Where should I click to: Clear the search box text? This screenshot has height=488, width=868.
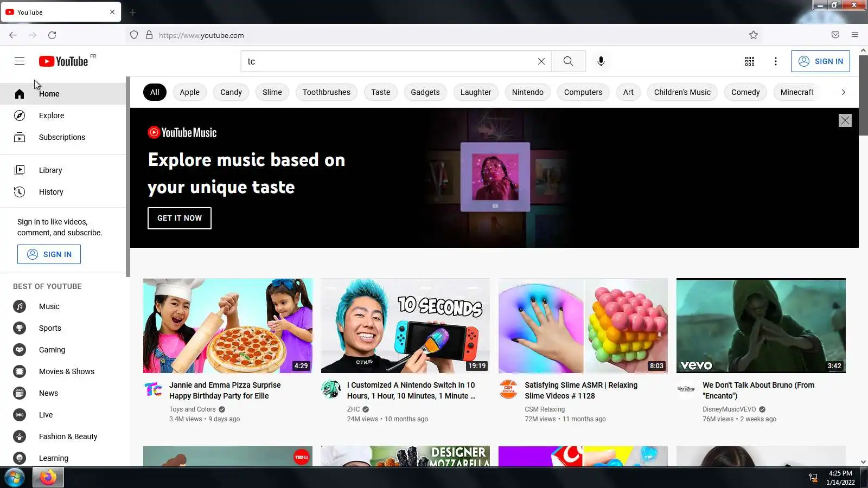click(x=541, y=61)
